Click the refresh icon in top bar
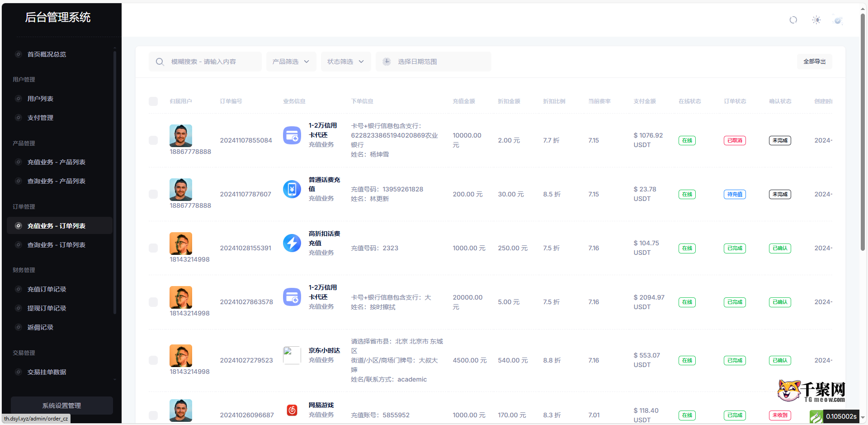The image size is (868, 425). point(793,20)
